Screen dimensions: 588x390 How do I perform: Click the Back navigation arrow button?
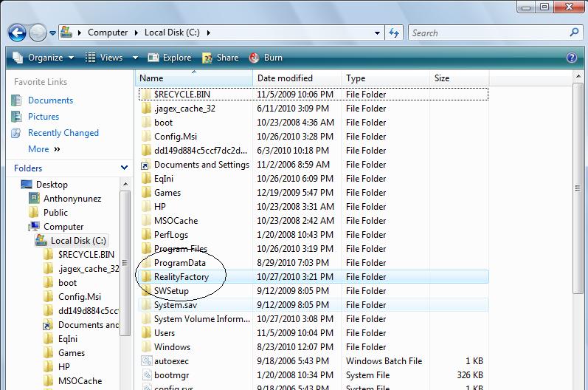(17, 32)
